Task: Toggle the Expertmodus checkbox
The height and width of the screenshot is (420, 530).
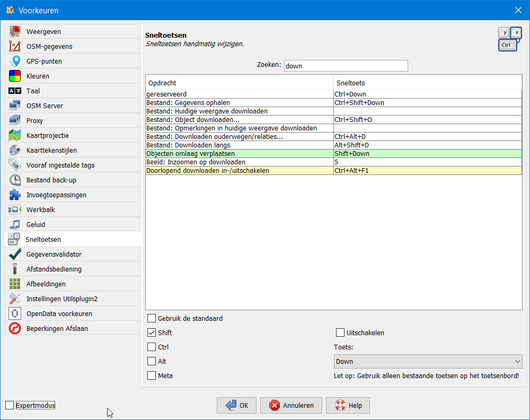Action: click(x=10, y=406)
